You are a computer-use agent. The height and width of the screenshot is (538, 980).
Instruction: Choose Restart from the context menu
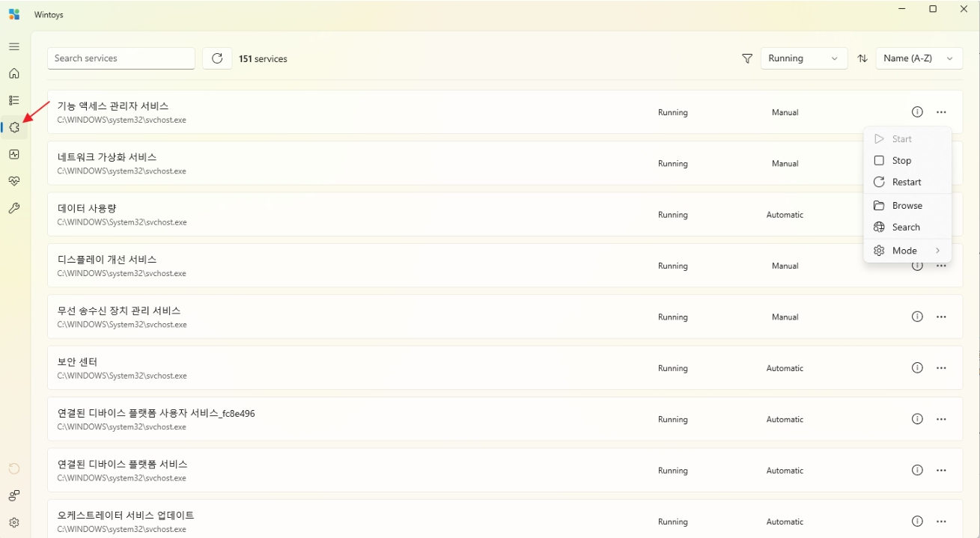906,183
